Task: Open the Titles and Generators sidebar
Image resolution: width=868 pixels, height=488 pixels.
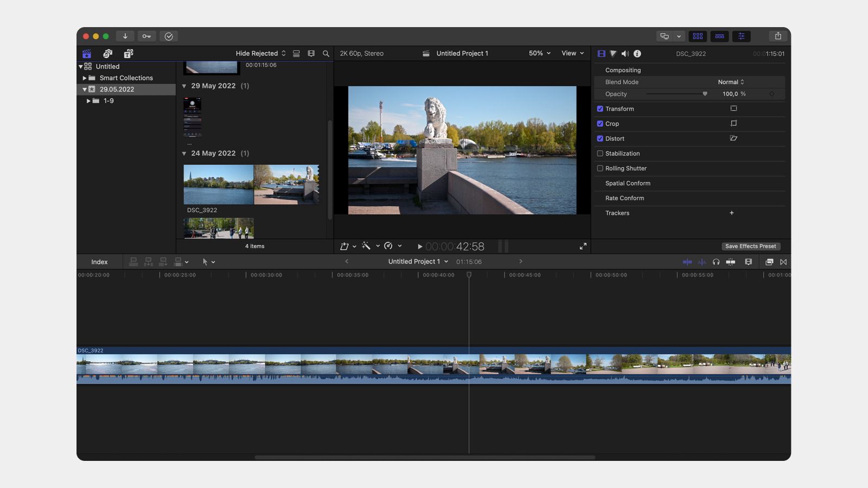Action: point(129,54)
